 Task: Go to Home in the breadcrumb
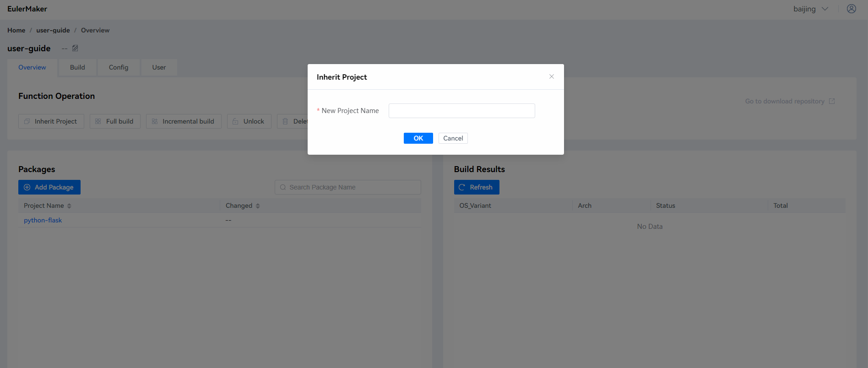[x=16, y=30]
